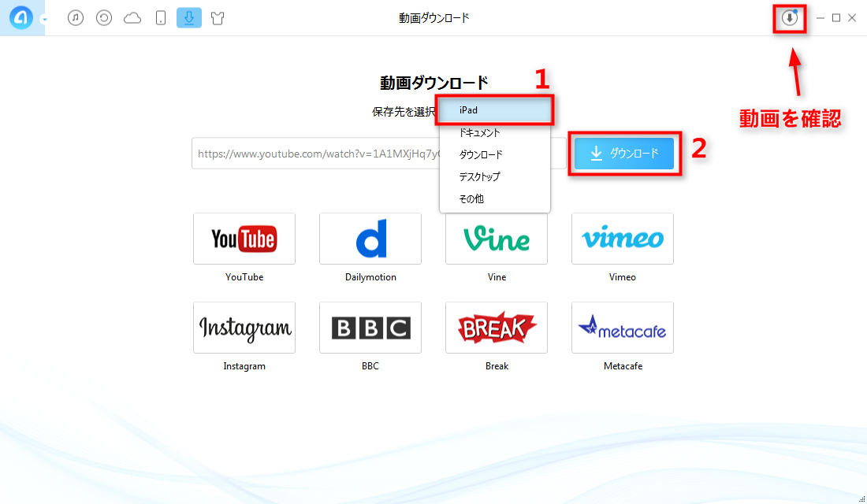This screenshot has width=867, height=504.
Task: Open the Dailymotion site thumbnail
Action: pyautogui.click(x=370, y=239)
